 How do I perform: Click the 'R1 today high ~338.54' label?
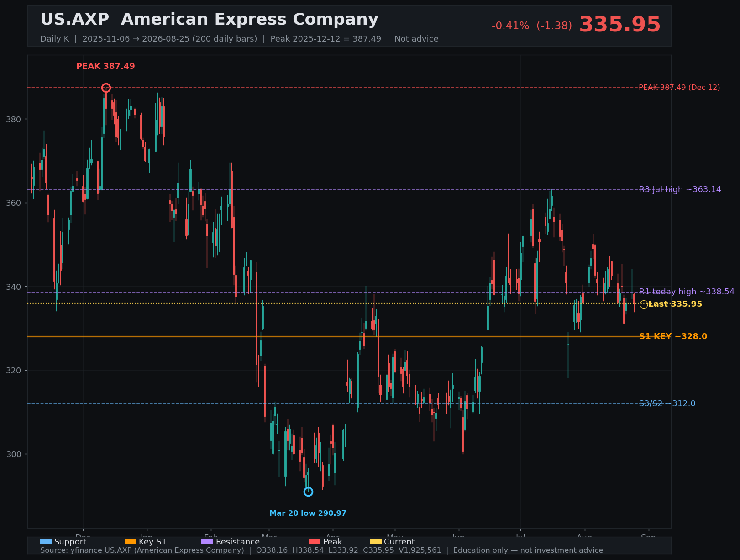tap(687, 292)
